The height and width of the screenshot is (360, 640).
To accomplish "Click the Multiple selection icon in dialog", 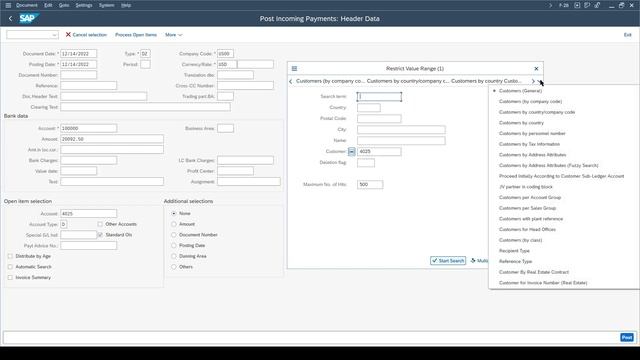I will [x=473, y=260].
